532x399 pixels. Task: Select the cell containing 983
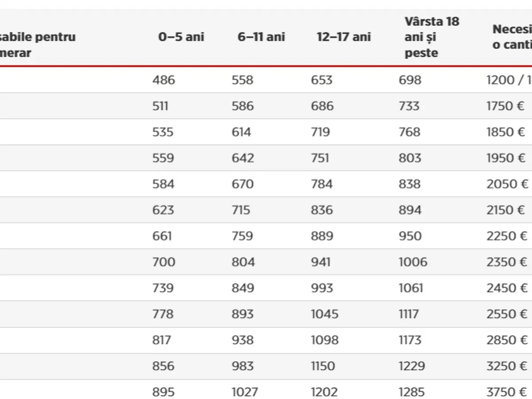(x=243, y=366)
